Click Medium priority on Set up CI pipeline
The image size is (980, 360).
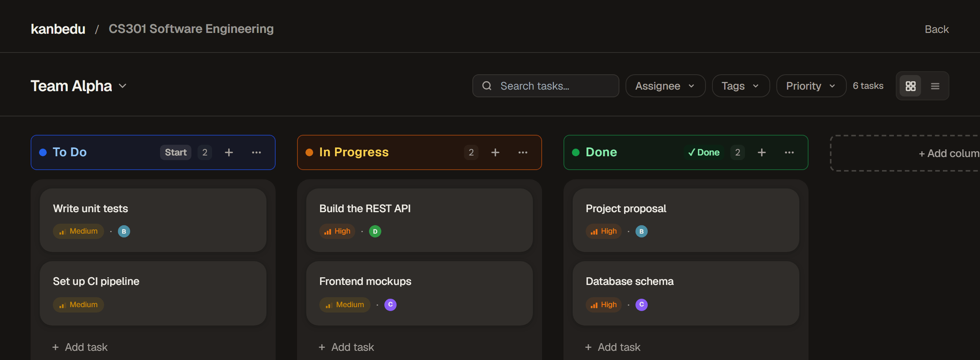click(78, 305)
